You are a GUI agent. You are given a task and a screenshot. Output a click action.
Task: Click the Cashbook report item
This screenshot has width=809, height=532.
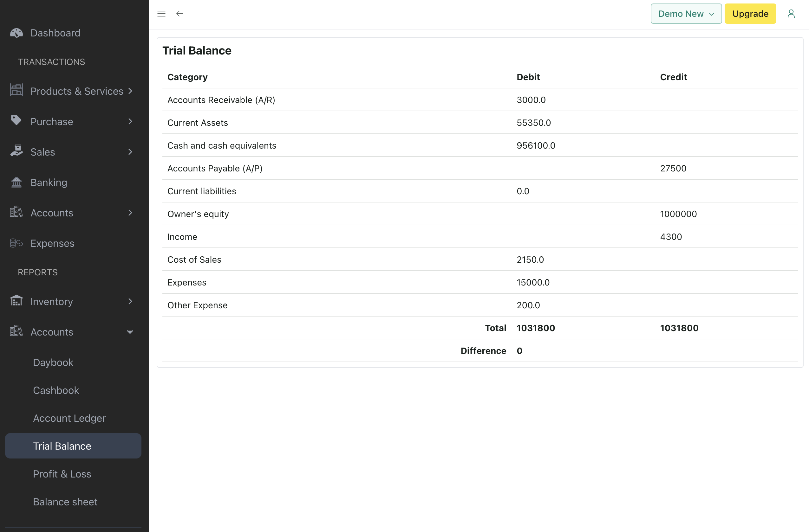click(x=56, y=390)
